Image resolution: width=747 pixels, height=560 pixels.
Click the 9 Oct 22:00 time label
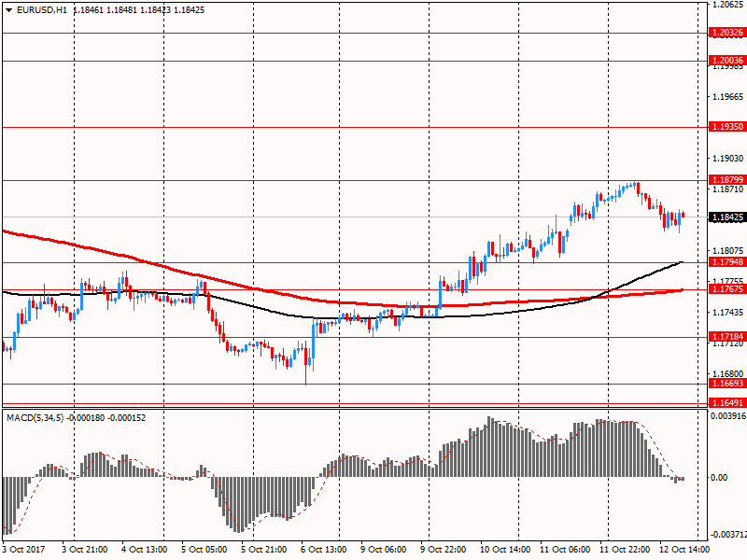443,550
